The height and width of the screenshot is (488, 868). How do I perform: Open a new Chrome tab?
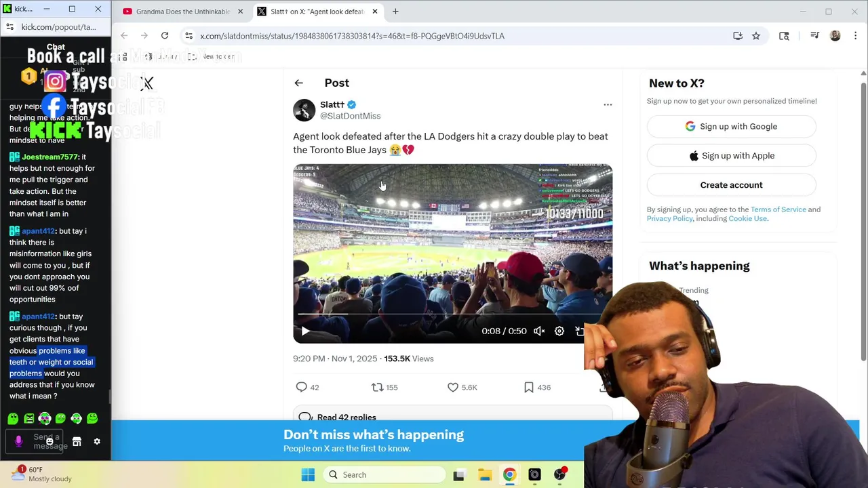point(395,12)
